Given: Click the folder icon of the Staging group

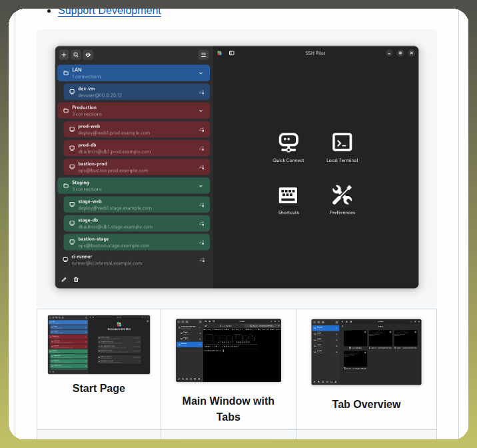Looking at the screenshot, I should coord(66,185).
